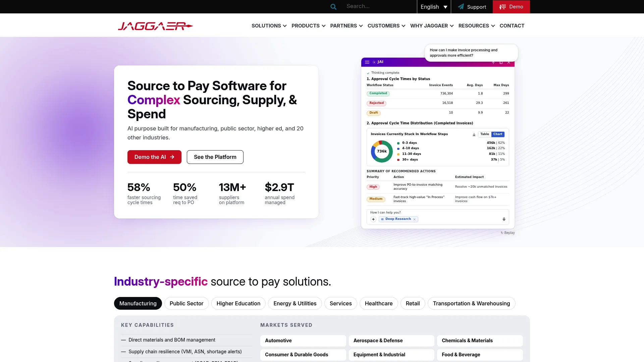Open the CONTACT page
644x362 pixels.
pos(512,26)
